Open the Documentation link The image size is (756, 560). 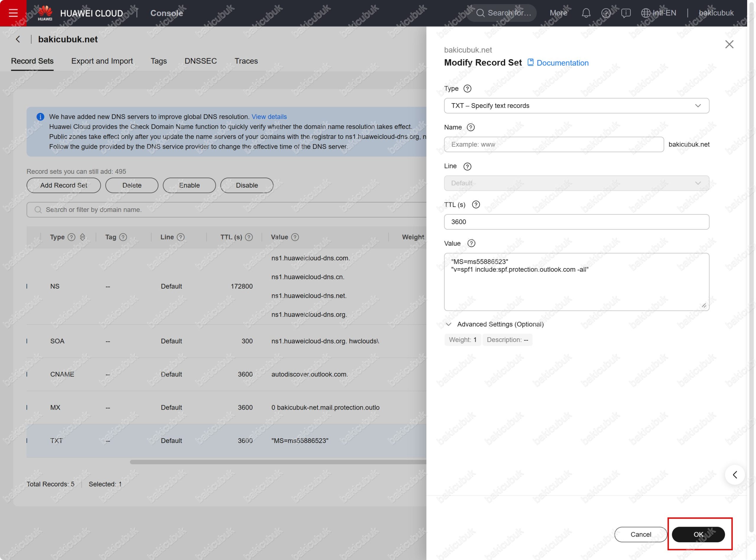(x=562, y=63)
